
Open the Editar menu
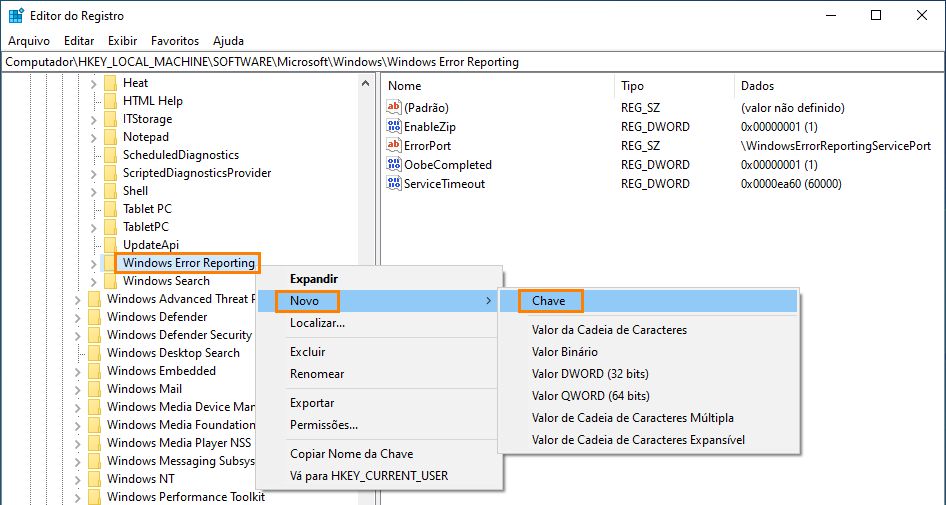(x=79, y=41)
